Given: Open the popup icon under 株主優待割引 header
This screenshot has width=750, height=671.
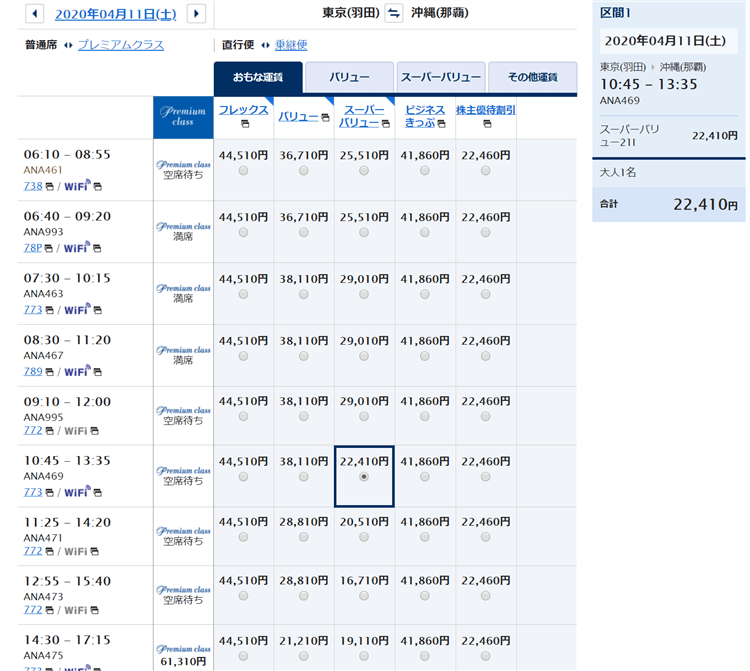Looking at the screenshot, I should (486, 124).
